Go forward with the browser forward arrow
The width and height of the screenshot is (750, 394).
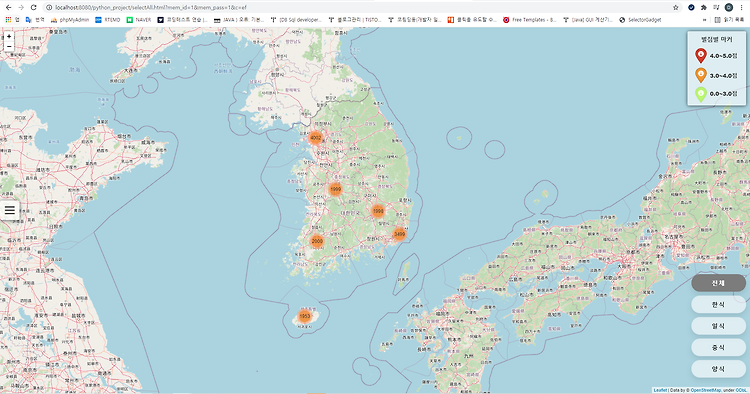[x=21, y=7]
